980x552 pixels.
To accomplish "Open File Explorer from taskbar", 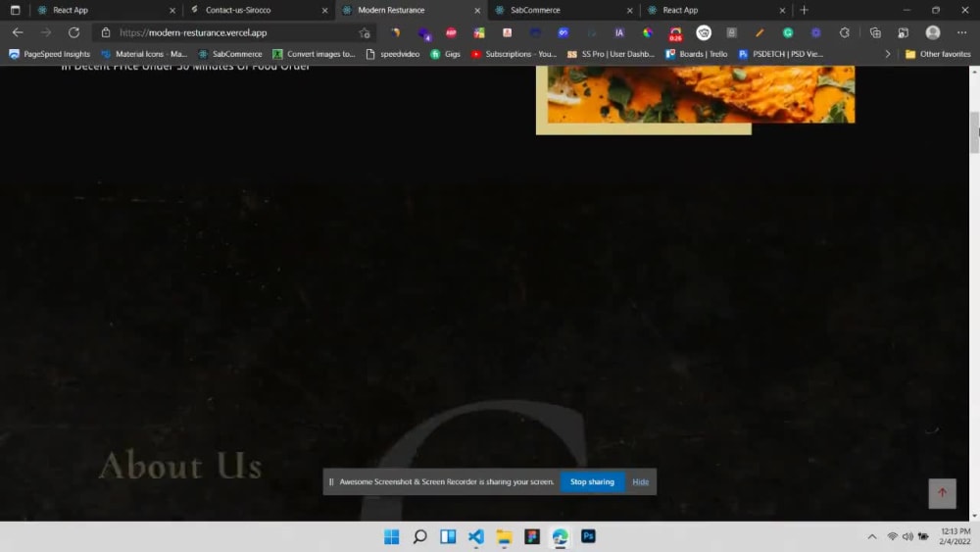I will coord(505,536).
